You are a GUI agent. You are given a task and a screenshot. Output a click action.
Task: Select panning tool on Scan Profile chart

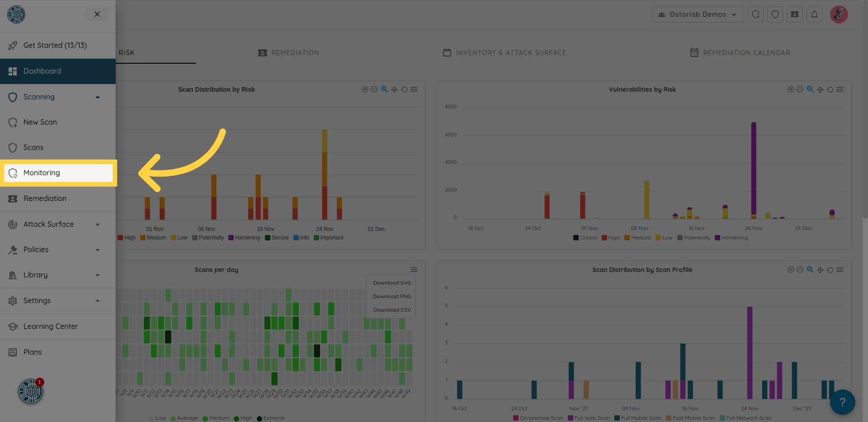[820, 270]
